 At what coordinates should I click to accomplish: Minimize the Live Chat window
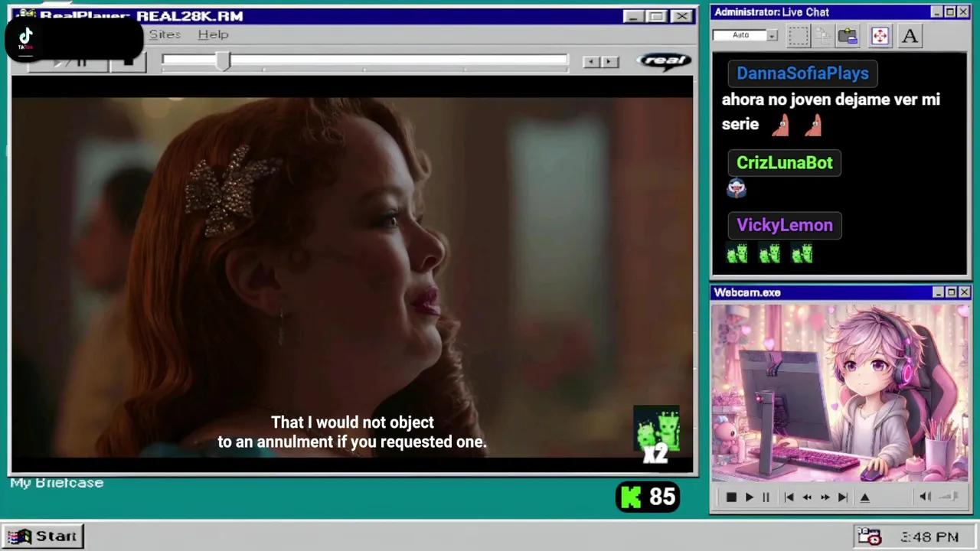[x=937, y=12]
